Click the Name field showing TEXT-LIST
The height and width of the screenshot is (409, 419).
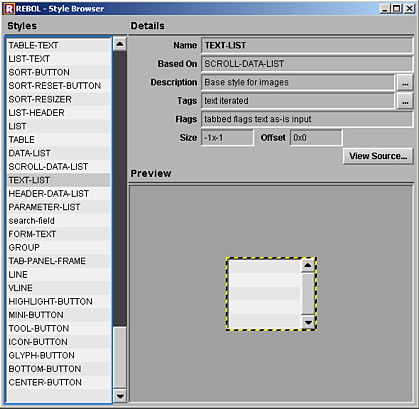[307, 45]
